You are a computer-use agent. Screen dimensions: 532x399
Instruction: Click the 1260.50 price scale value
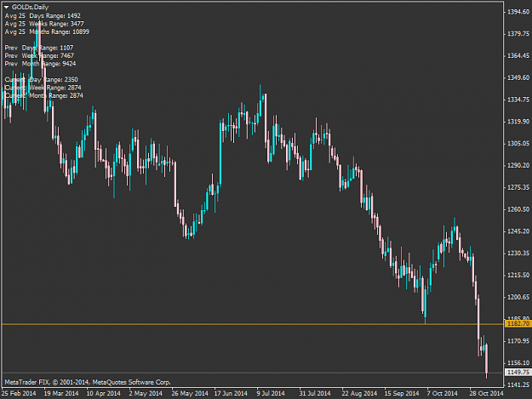click(518, 209)
